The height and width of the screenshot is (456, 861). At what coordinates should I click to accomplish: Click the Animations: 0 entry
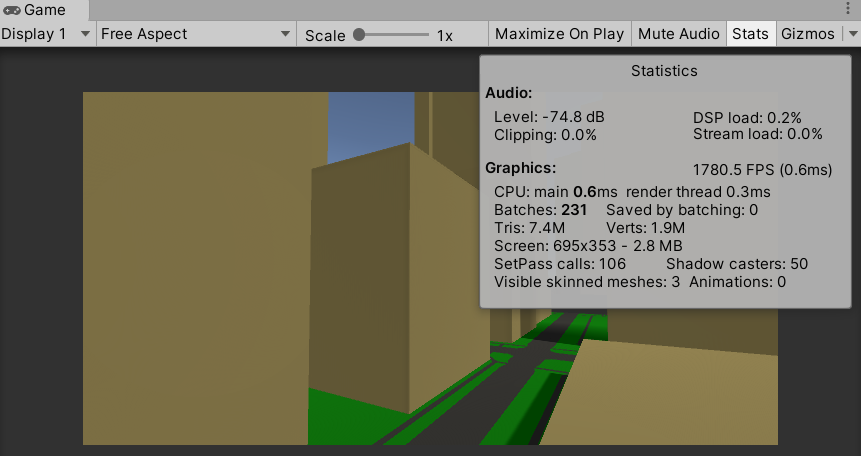(x=737, y=282)
